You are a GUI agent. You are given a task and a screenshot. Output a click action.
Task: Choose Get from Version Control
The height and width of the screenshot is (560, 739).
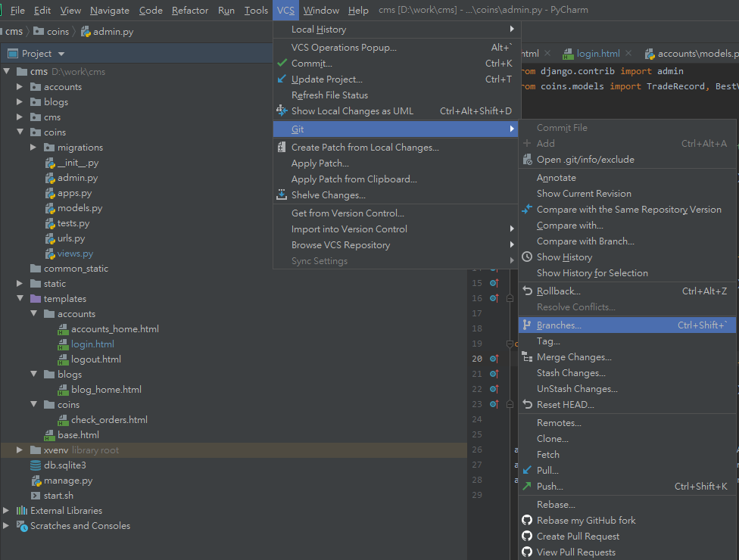click(x=396, y=213)
